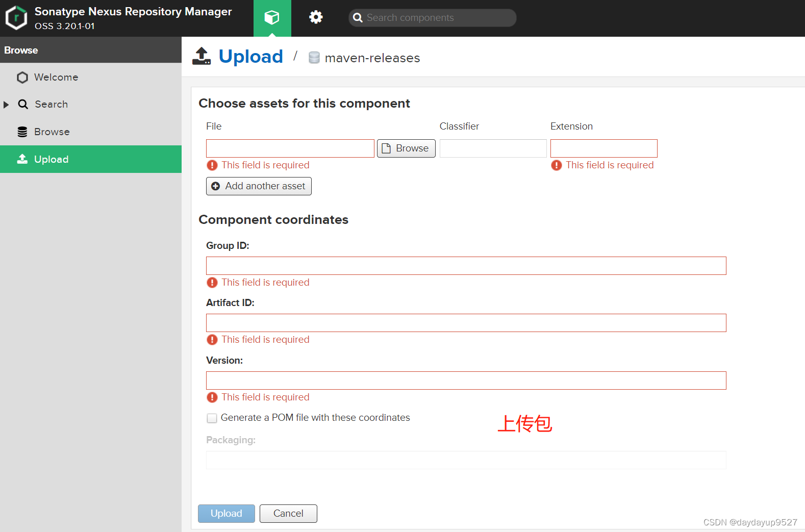The height and width of the screenshot is (532, 805).
Task: Open Welcome in the sidebar
Action: [91, 77]
